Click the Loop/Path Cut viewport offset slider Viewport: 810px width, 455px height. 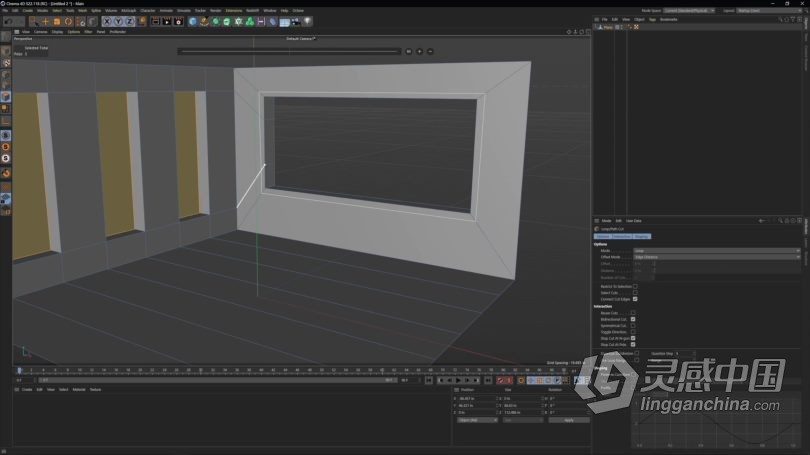289,52
